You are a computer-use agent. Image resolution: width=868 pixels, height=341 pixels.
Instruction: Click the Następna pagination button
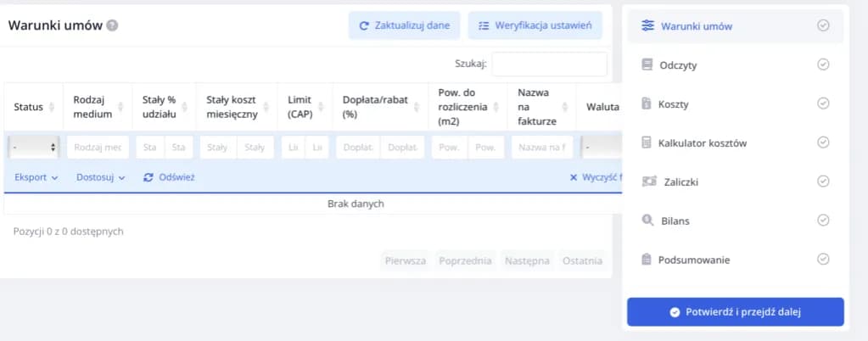[x=527, y=260]
